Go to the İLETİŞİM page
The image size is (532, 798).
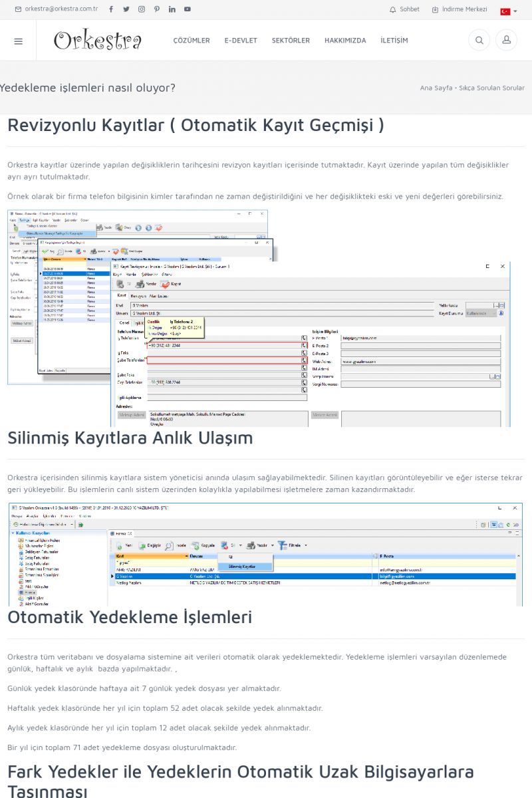pyautogui.click(x=394, y=41)
